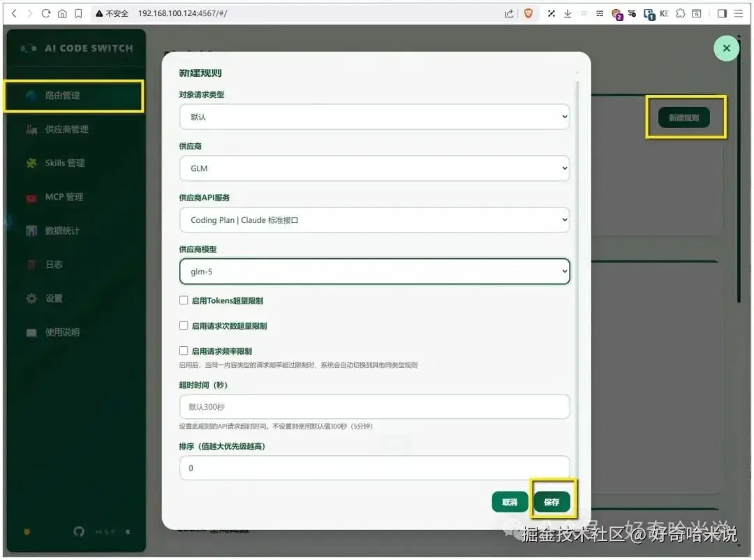Click the 排序 priority input field

(375, 468)
